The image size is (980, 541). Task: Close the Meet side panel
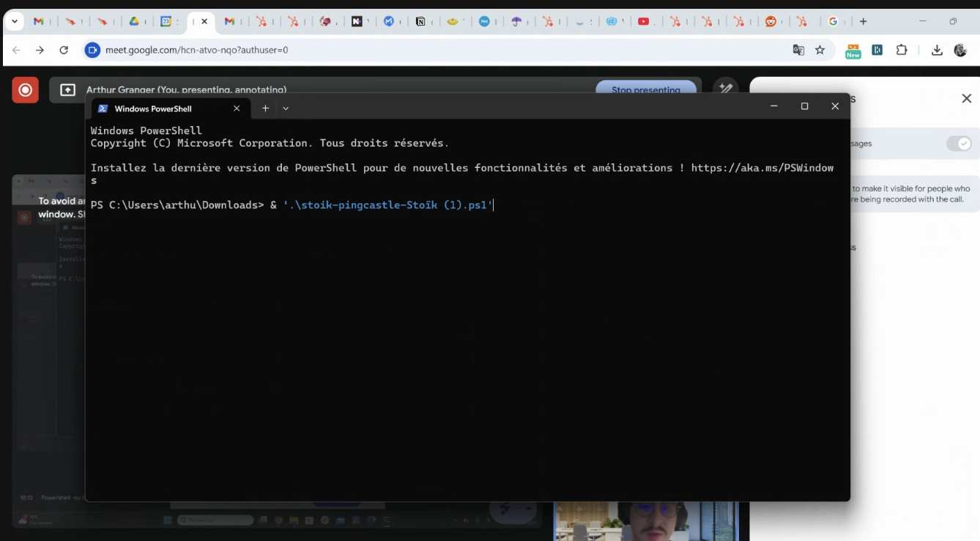click(966, 98)
